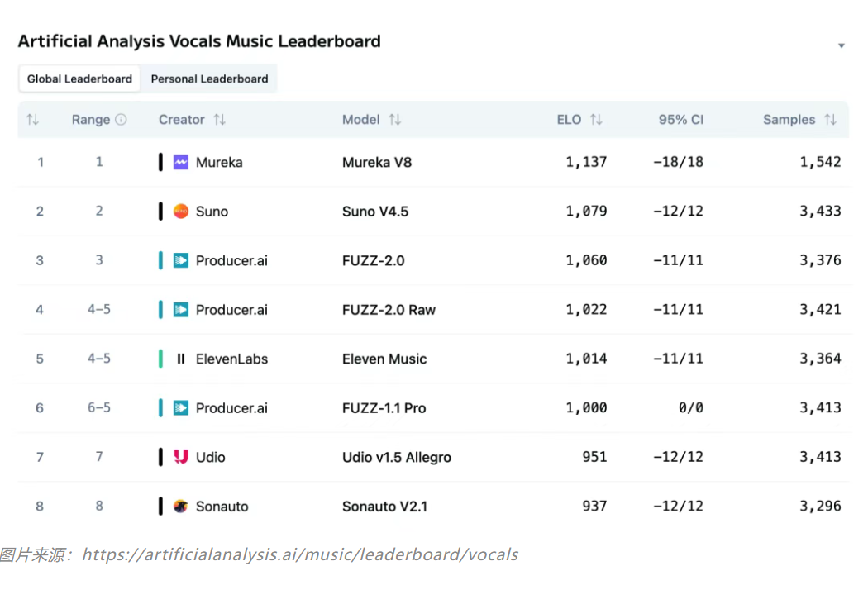Click the Range column info icon
This screenshot has height=590, width=868.
(122, 120)
